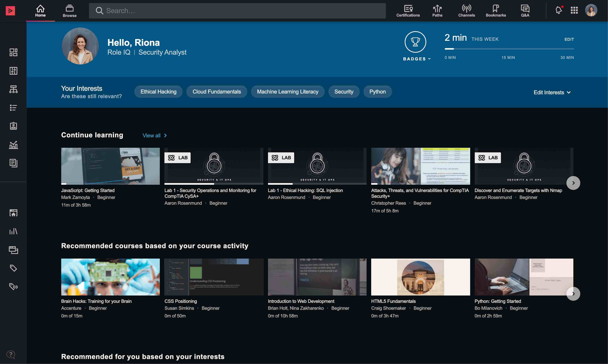Open Channels from the top navigation
The height and width of the screenshot is (364, 608).
(466, 11)
